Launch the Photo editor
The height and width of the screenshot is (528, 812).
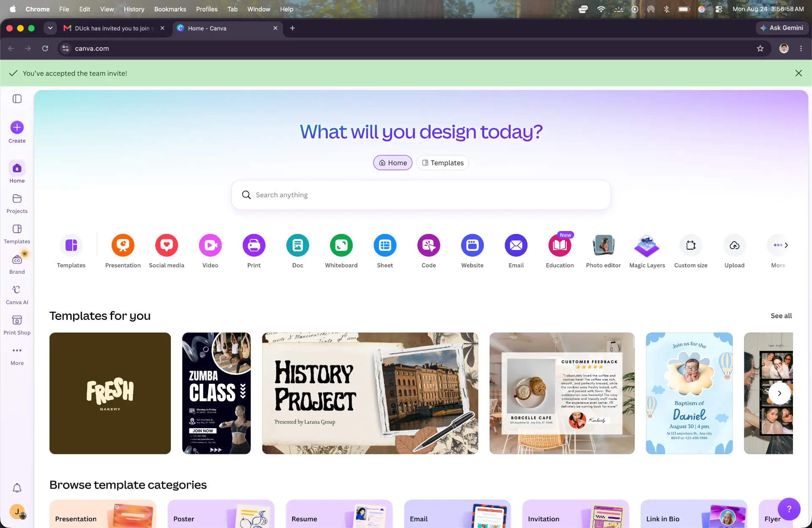coord(604,245)
